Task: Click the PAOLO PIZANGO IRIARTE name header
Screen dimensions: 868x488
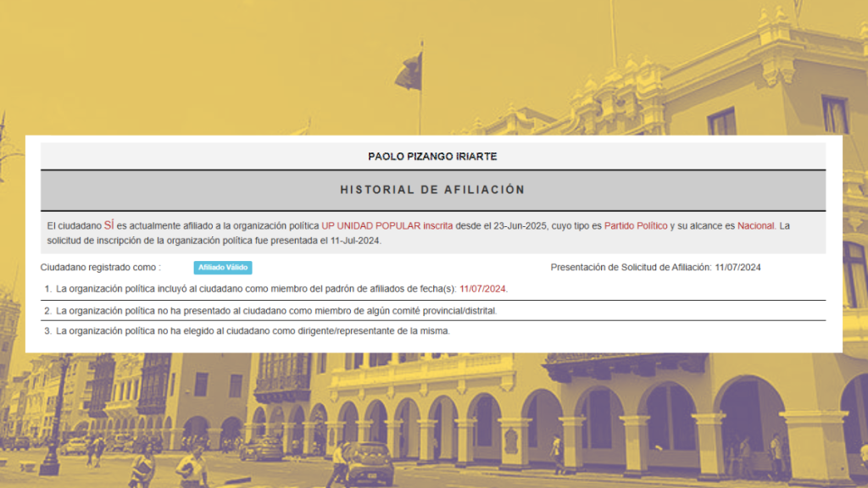Action: [432, 157]
